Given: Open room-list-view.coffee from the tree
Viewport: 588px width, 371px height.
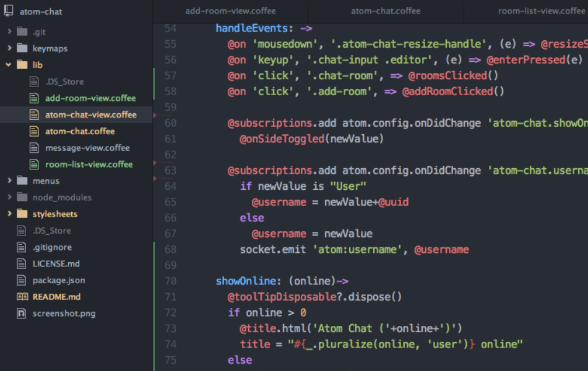Looking at the screenshot, I should pyautogui.click(x=89, y=164).
